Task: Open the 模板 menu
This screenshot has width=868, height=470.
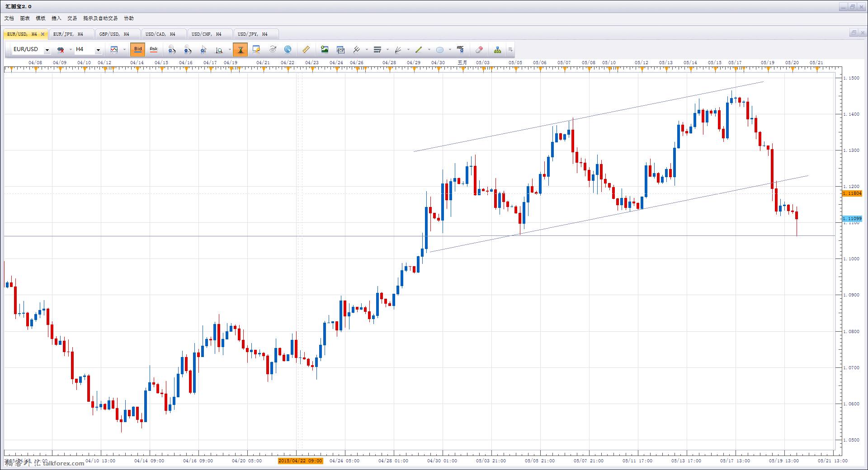Action: [x=41, y=19]
